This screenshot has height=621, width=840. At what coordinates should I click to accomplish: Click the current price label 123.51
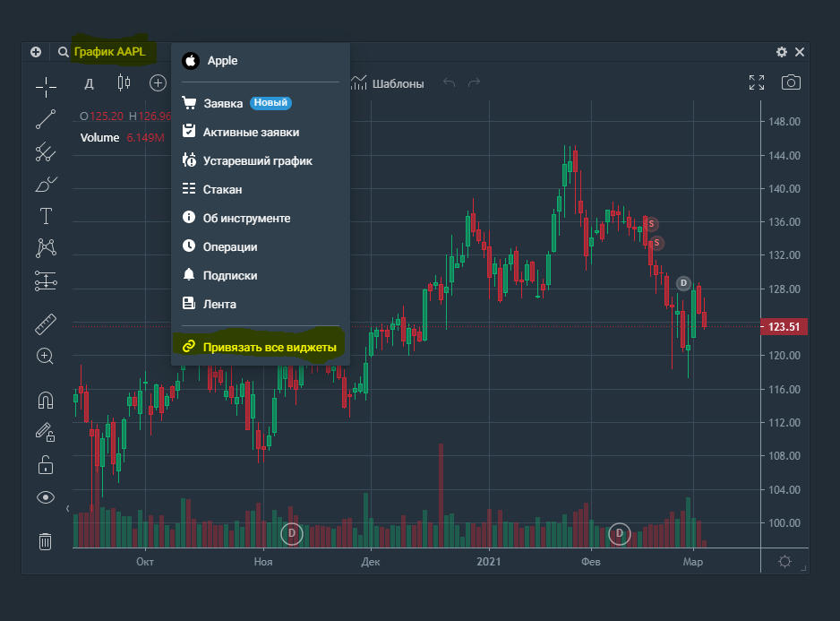(x=784, y=326)
